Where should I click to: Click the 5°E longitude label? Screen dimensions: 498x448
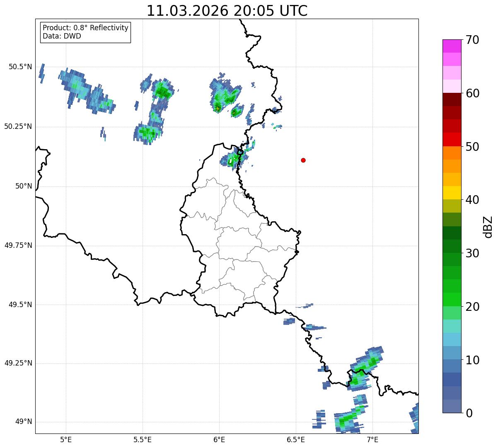pyautogui.click(x=66, y=439)
